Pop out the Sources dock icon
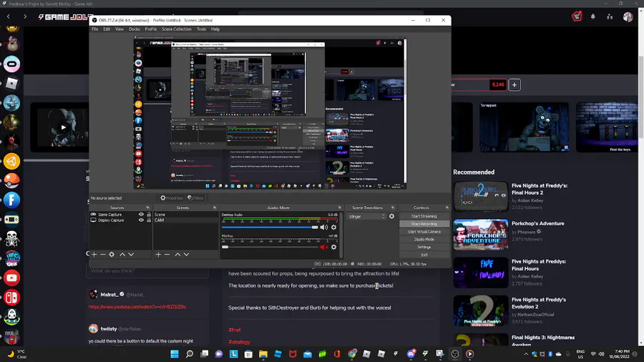Viewport: 644px width, 362px height. 148,207
